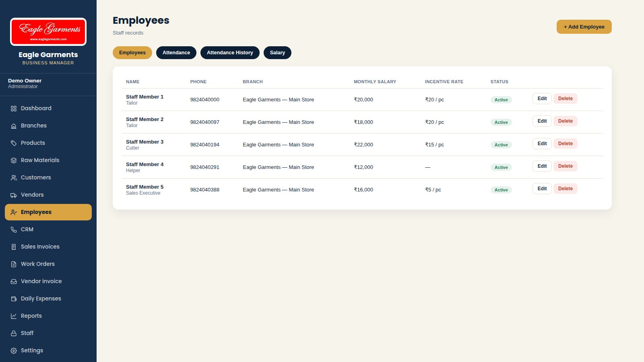Edit Staff Member 4 record
Viewport: 644px width, 362px height.
pos(542,166)
